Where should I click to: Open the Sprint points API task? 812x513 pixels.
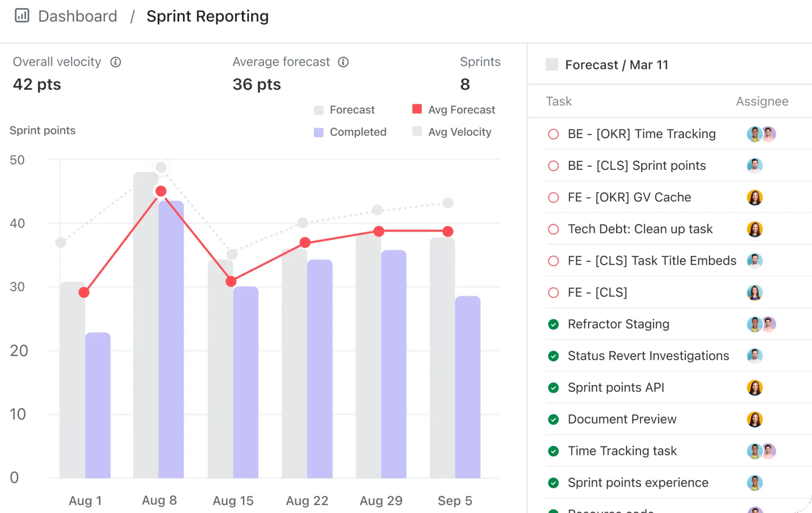(616, 388)
